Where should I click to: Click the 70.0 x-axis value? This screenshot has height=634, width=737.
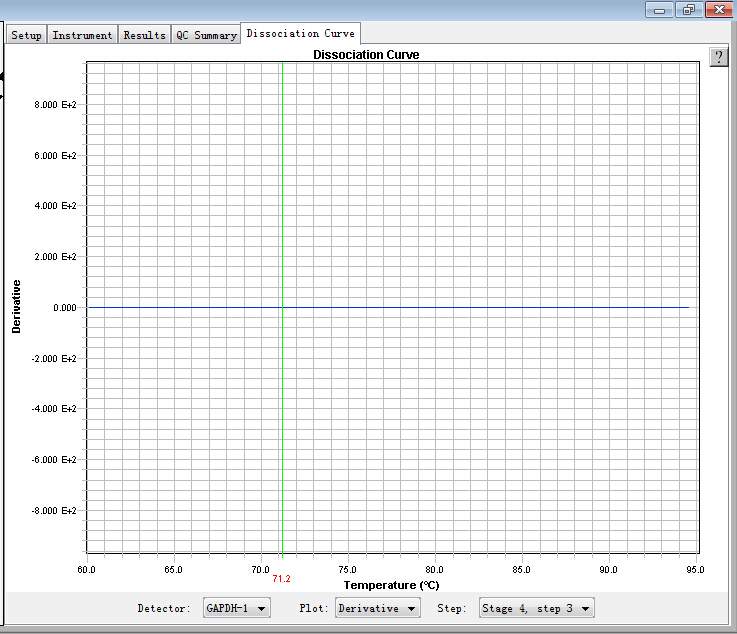[x=260, y=570]
